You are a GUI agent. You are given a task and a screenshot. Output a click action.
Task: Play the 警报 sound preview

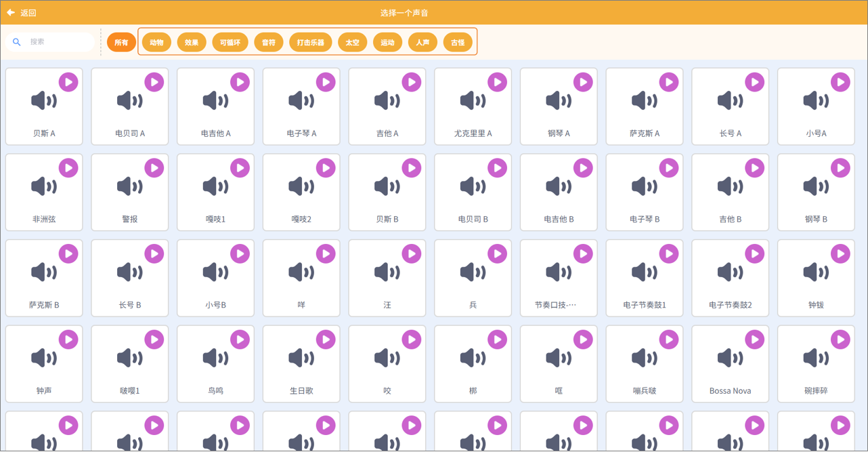pyautogui.click(x=154, y=168)
